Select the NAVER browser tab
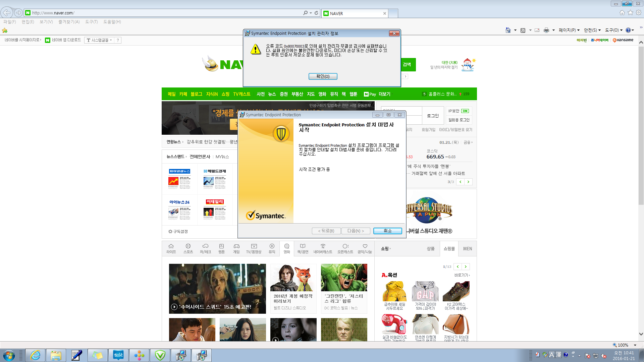 pos(355,13)
